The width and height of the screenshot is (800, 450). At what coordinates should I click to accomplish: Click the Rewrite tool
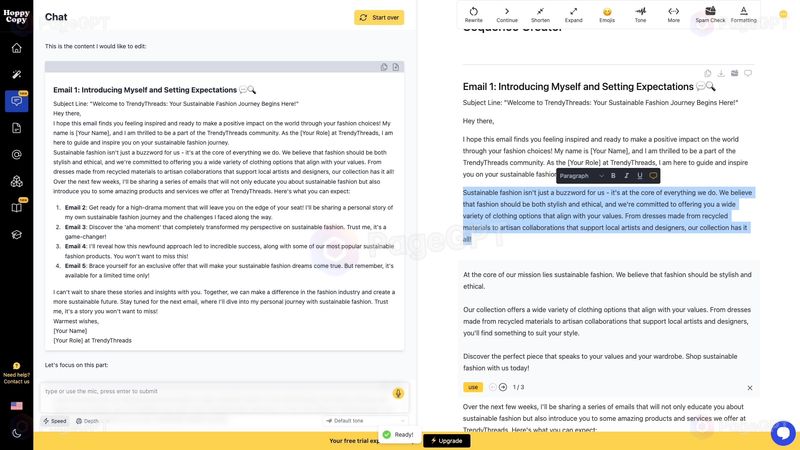pos(473,14)
